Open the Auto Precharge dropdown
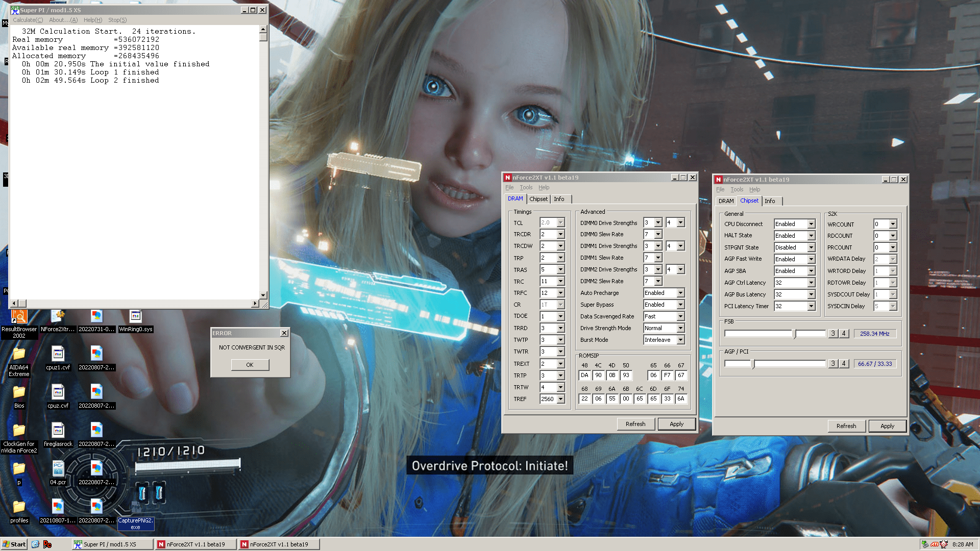Screen dimensions: 980x551 [680, 293]
